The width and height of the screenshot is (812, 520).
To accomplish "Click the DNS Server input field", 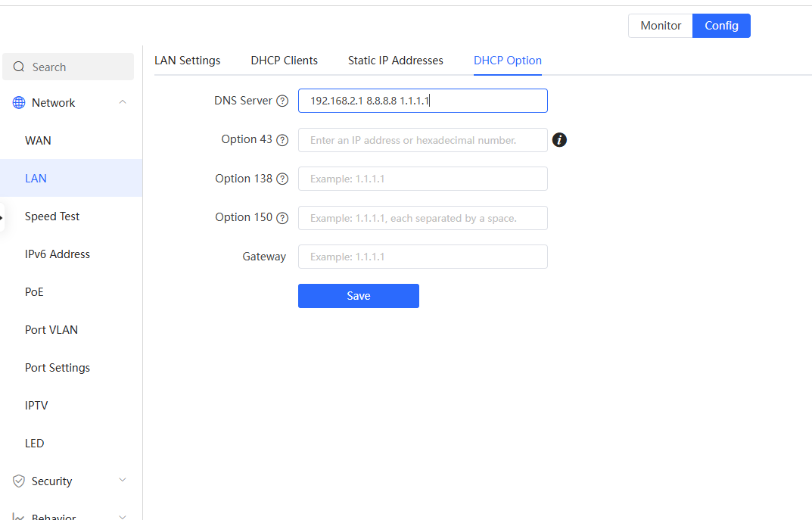I will [x=422, y=101].
